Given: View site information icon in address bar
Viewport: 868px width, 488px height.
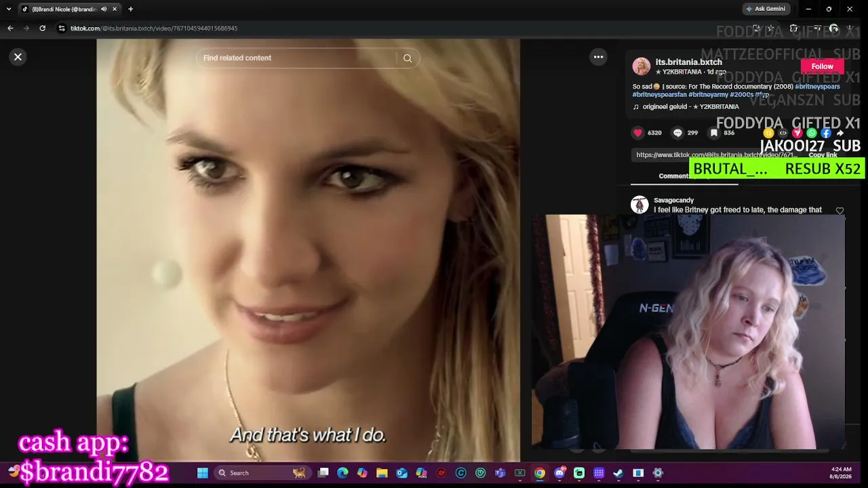Looking at the screenshot, I should (62, 28).
